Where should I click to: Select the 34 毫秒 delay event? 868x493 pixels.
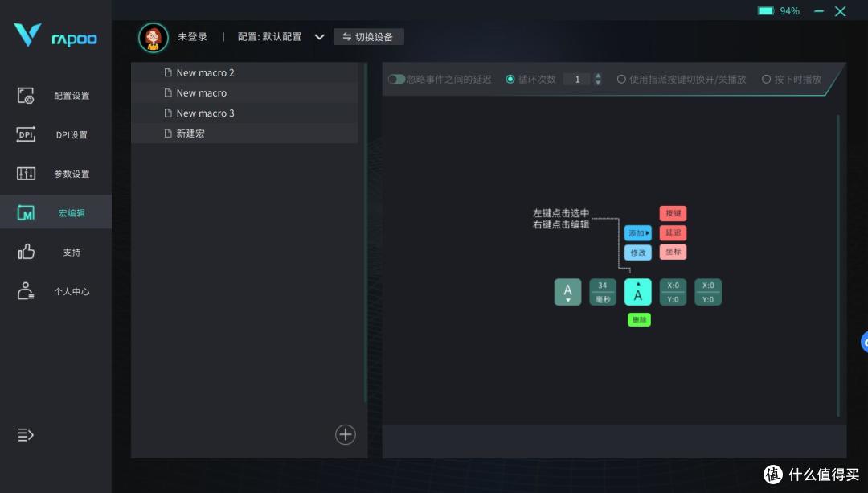(x=603, y=292)
